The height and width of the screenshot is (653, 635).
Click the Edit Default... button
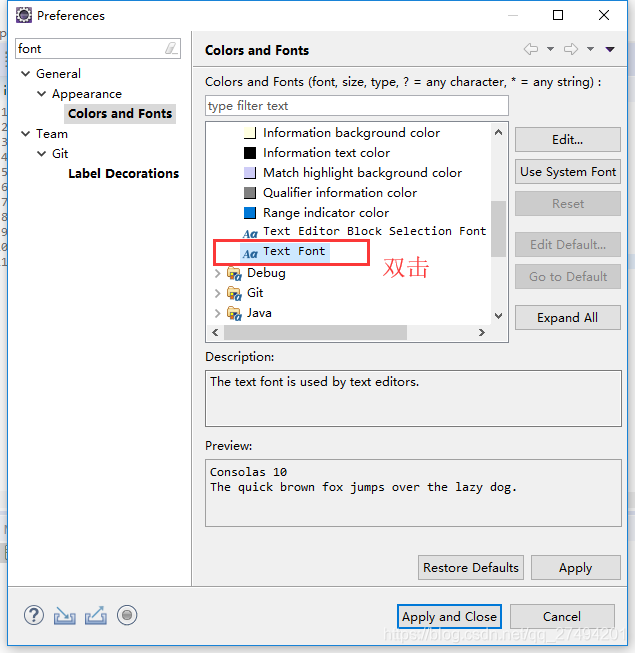coord(568,244)
